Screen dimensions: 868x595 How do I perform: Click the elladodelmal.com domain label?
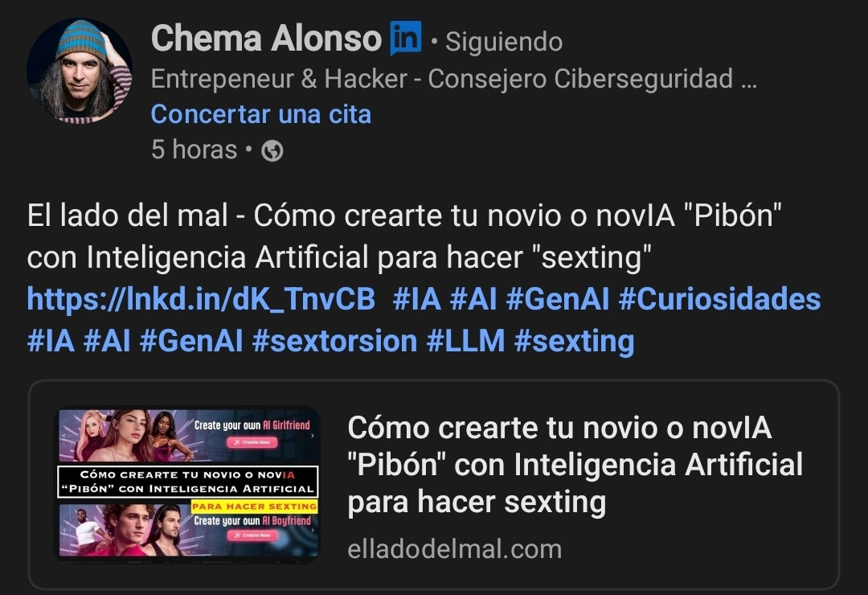pos(454,550)
